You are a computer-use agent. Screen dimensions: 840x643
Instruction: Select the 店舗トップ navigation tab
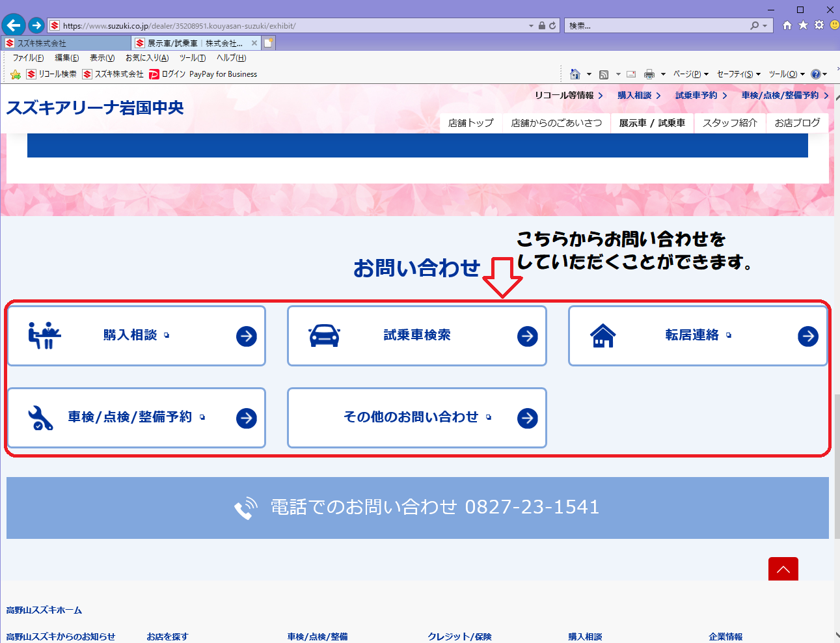click(x=471, y=123)
